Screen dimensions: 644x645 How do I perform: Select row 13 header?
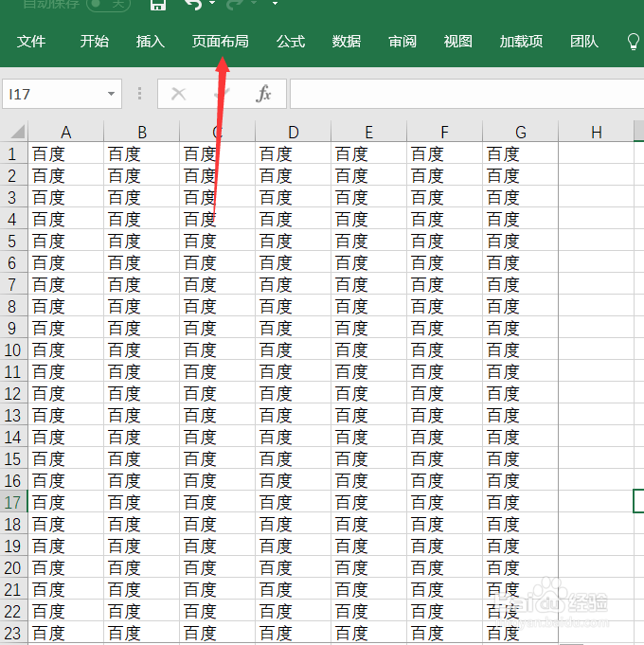click(x=13, y=416)
